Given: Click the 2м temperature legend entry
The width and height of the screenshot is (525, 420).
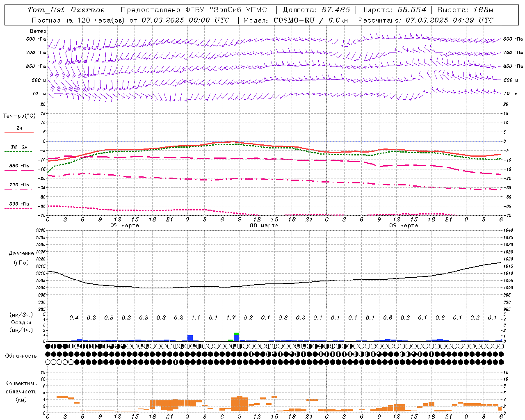Looking at the screenshot, I should 19,128.
